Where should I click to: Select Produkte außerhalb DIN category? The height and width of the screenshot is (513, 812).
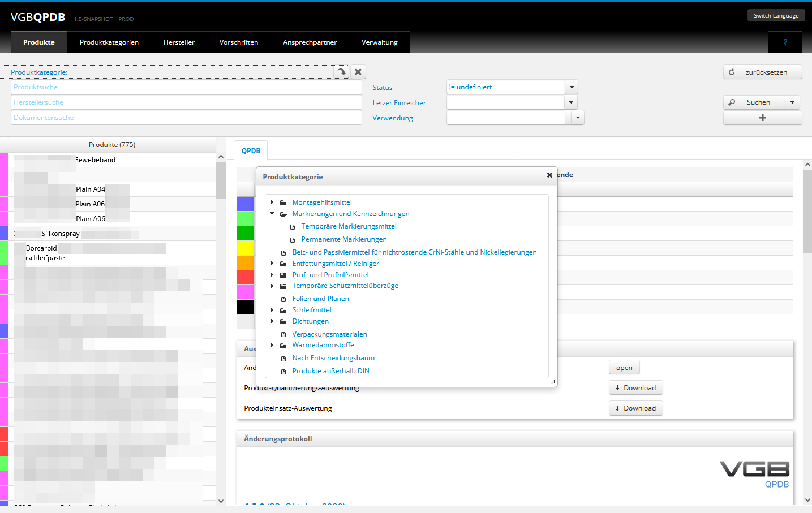[330, 371]
